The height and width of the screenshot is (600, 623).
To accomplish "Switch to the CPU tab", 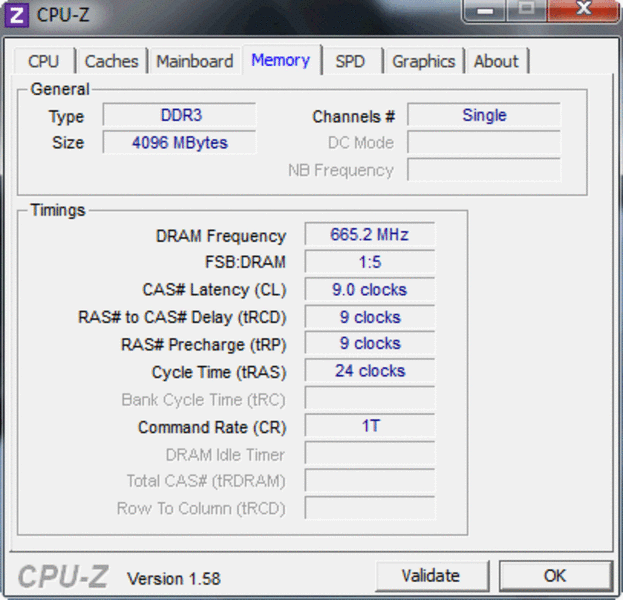I will click(x=44, y=61).
